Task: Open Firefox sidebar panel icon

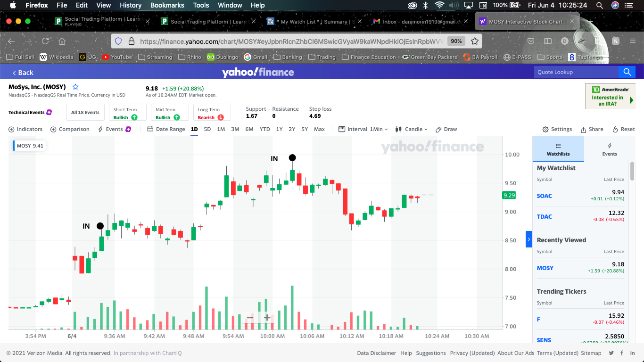Action: [548, 41]
